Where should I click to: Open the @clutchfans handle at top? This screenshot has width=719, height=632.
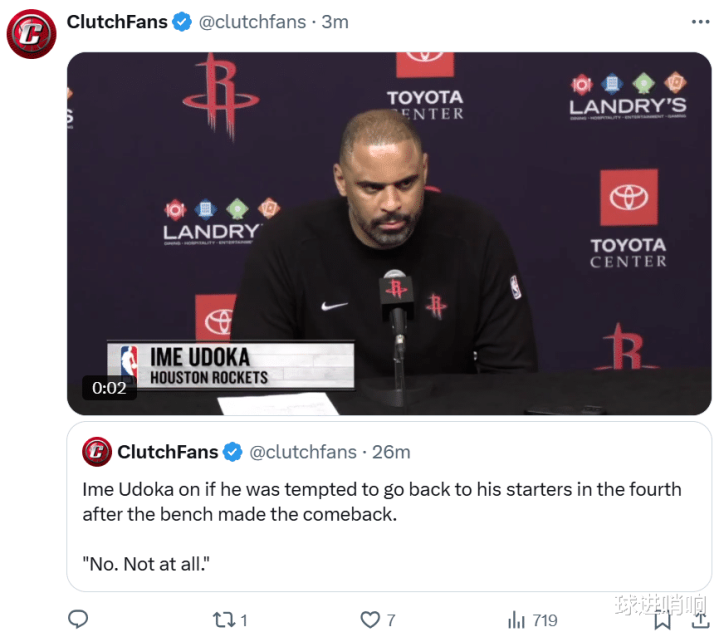(252, 22)
